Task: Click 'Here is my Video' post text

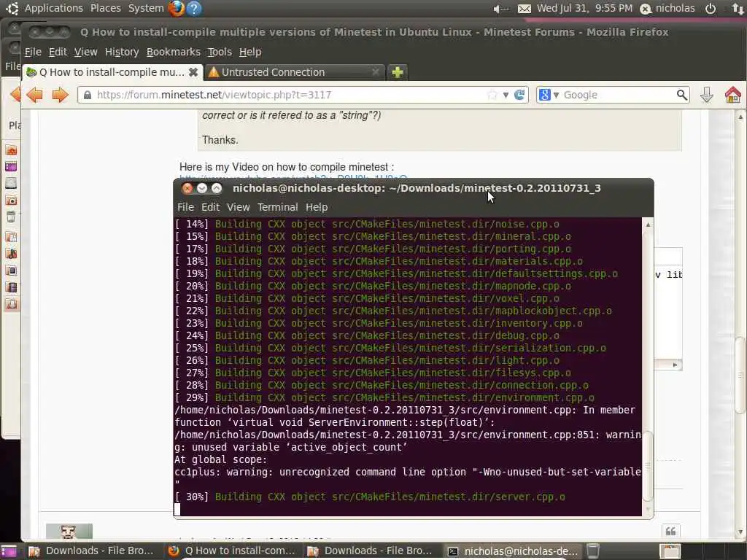Action: 287,167
